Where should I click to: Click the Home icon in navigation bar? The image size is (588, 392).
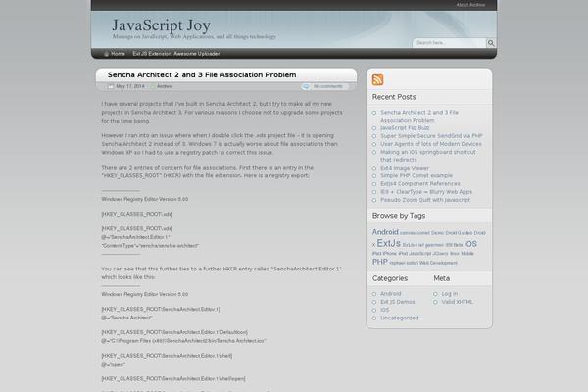(106, 54)
